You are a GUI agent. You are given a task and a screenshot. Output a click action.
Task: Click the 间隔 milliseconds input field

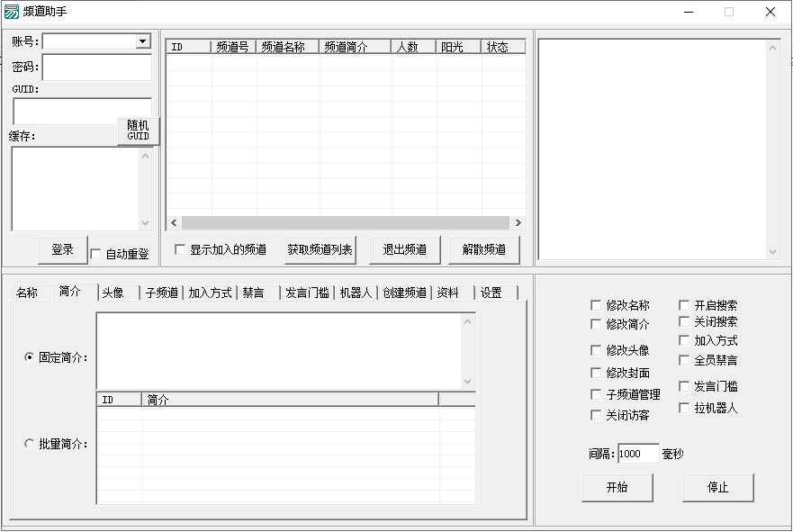point(638,454)
